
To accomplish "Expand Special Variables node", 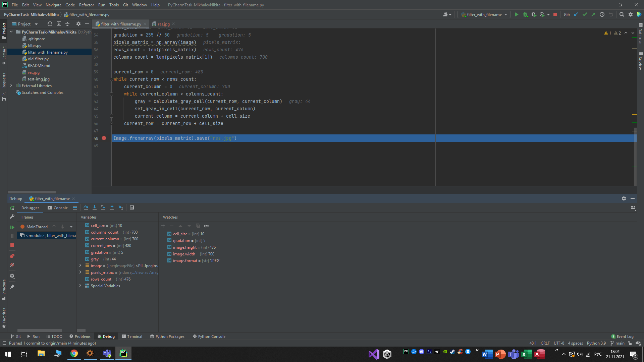I will point(80,286).
